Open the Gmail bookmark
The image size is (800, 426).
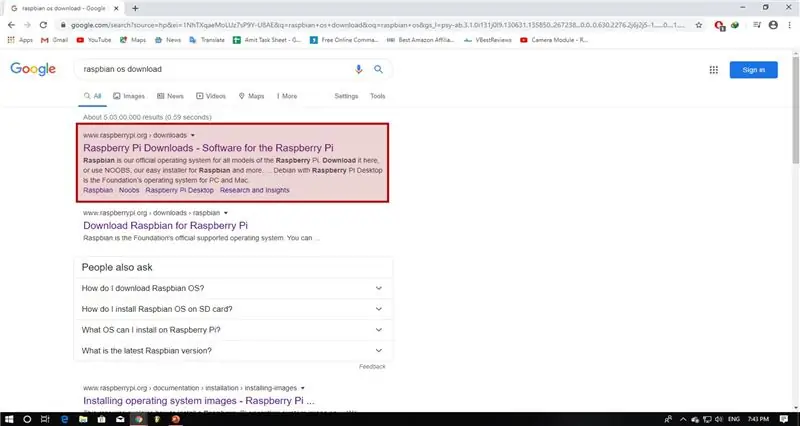click(54, 40)
